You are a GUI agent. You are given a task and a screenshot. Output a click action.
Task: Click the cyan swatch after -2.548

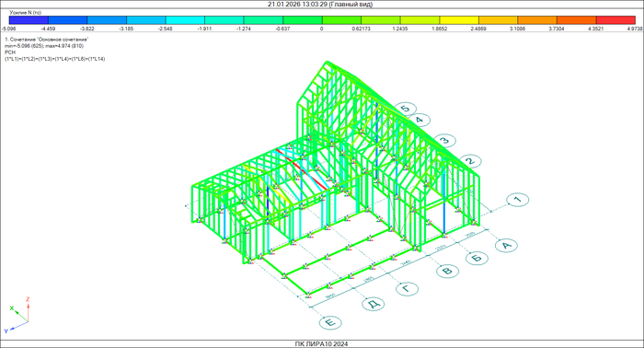point(185,19)
